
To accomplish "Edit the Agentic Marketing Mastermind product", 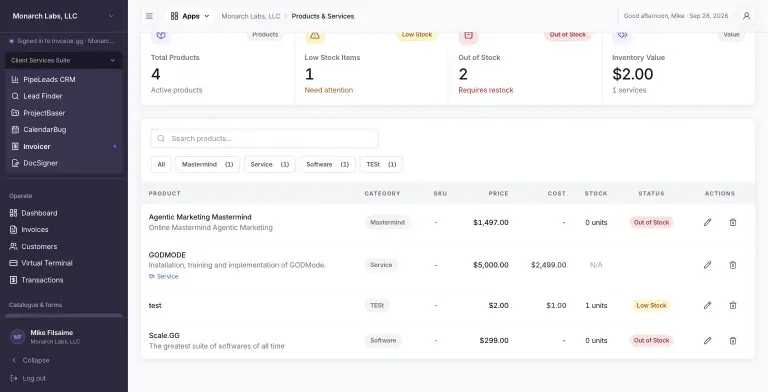I will tap(707, 222).
